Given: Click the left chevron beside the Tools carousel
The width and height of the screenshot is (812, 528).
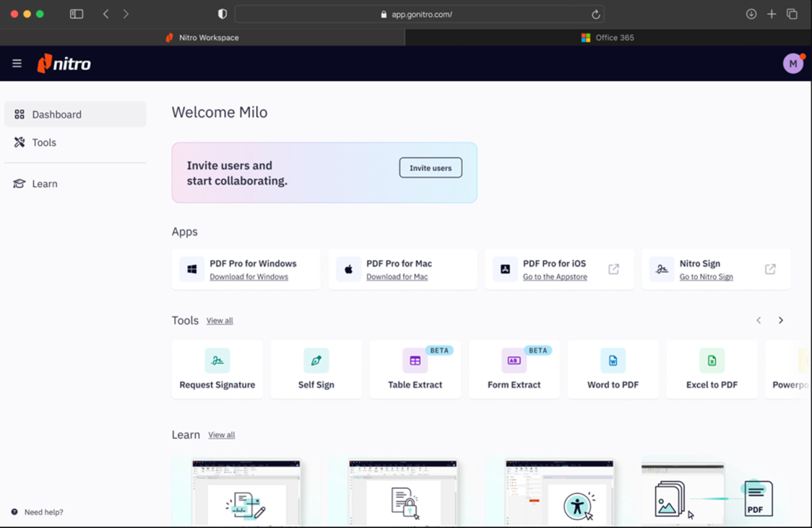Looking at the screenshot, I should click(x=758, y=320).
